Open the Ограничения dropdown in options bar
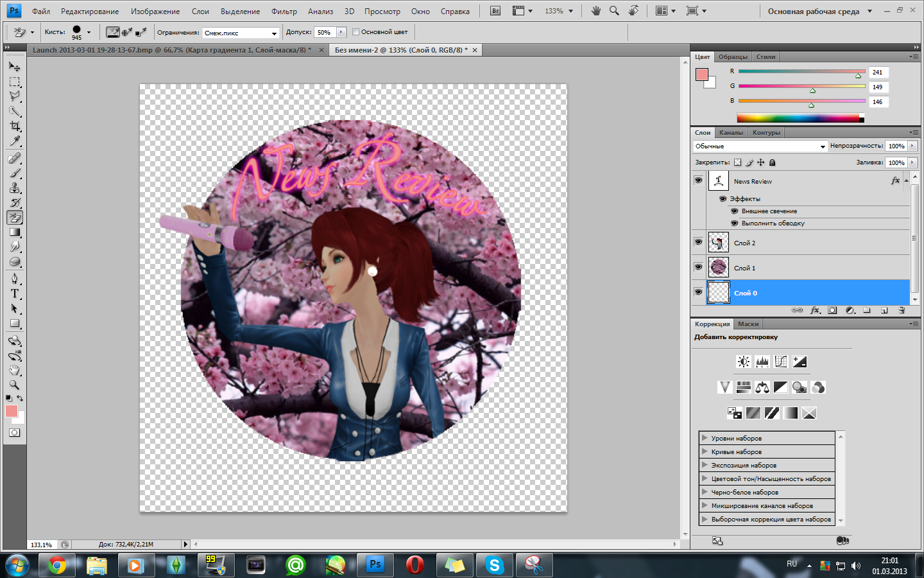Image resolution: width=924 pixels, height=578 pixels. [241, 33]
